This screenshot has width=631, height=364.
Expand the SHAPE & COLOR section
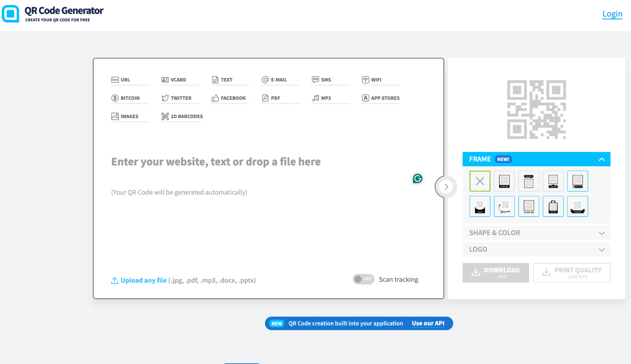pos(536,233)
